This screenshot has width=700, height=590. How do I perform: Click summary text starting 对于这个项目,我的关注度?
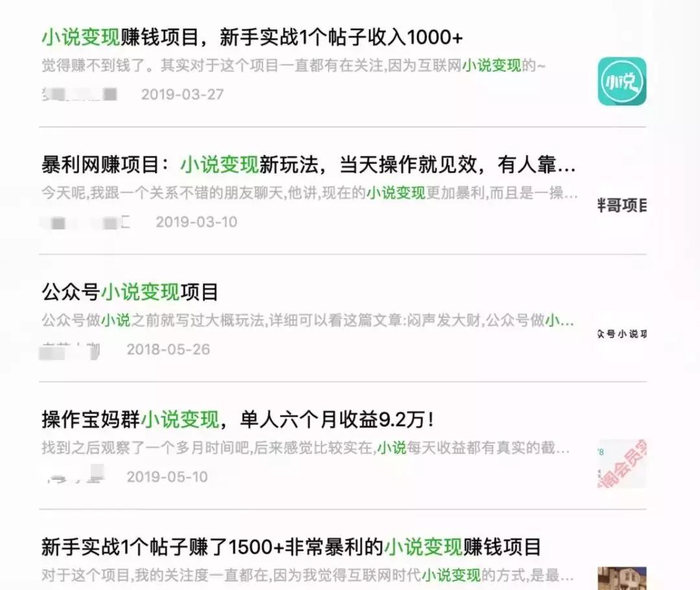pos(308,575)
